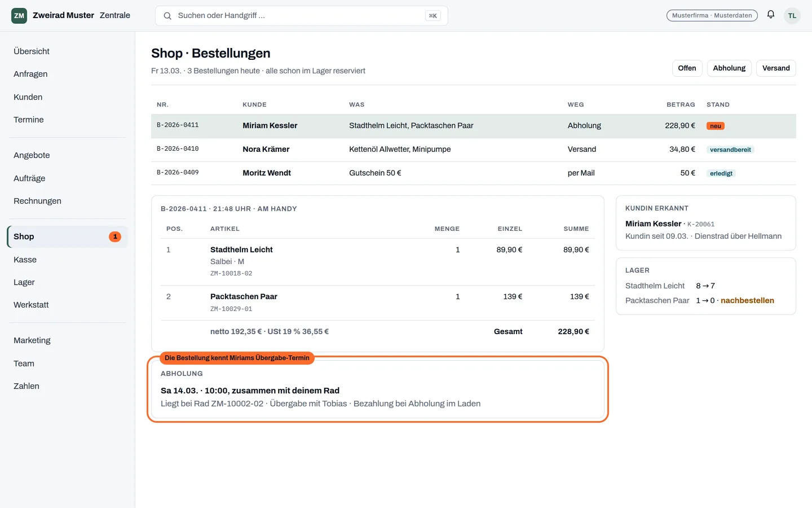Click the search magnifier icon
This screenshot has height=508, width=812.
point(167,16)
